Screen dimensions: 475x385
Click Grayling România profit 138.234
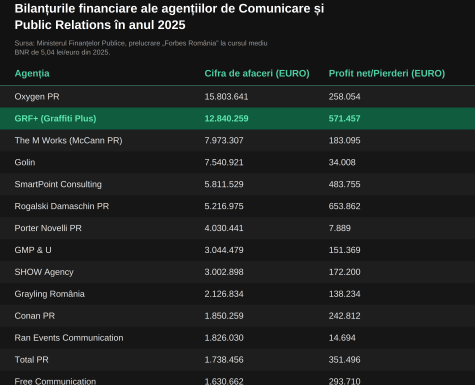pyautogui.click(x=344, y=294)
